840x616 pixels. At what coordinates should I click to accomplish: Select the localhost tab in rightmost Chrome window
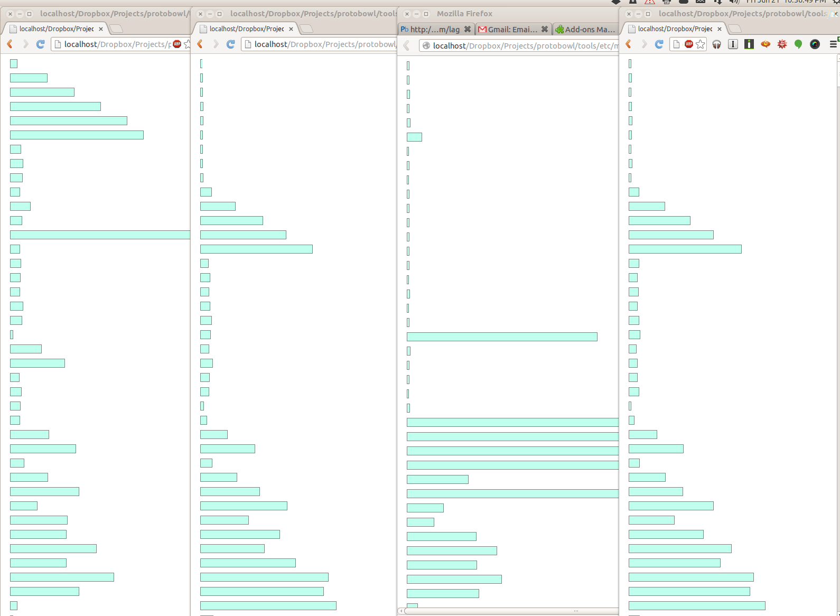point(674,29)
